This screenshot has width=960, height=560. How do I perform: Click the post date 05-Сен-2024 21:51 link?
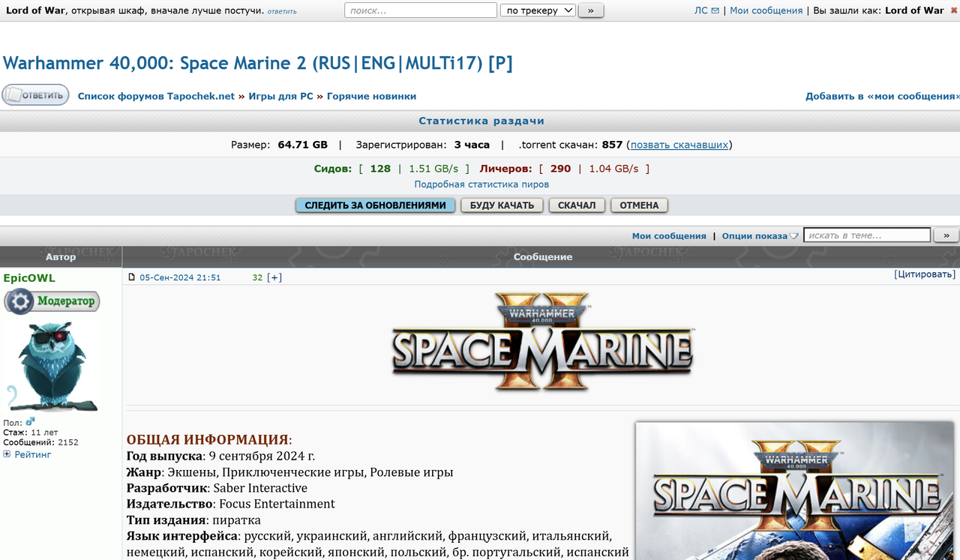coord(180,277)
